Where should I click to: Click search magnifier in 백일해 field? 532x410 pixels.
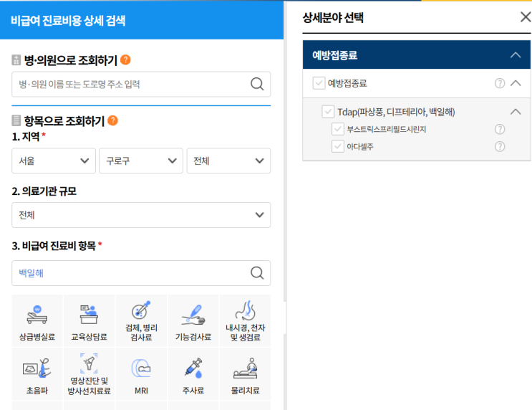pos(257,273)
